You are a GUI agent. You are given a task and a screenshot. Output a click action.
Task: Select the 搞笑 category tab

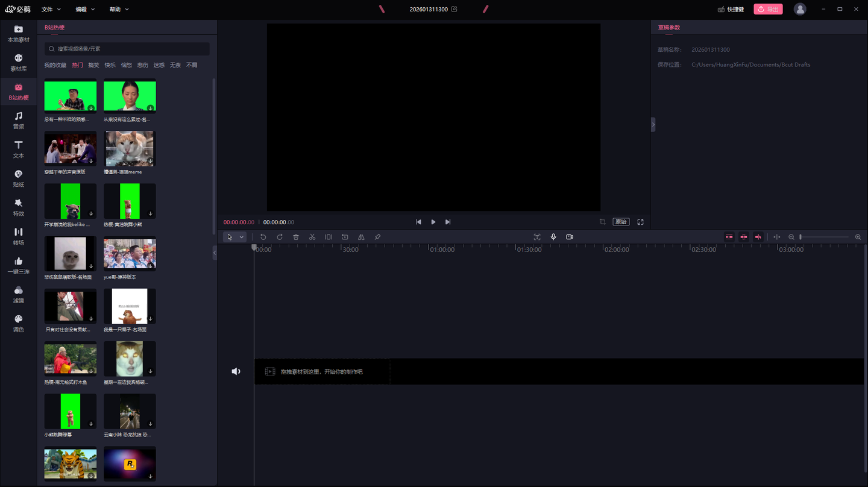(x=93, y=65)
